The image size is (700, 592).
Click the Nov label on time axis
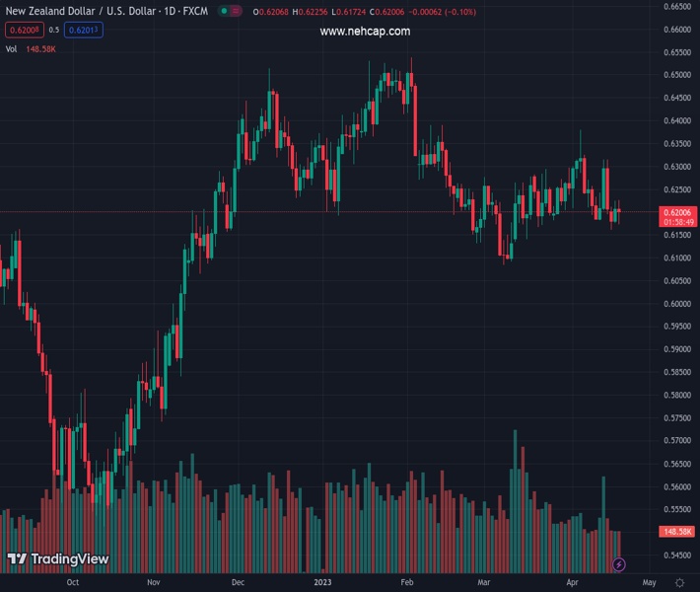[153, 583]
